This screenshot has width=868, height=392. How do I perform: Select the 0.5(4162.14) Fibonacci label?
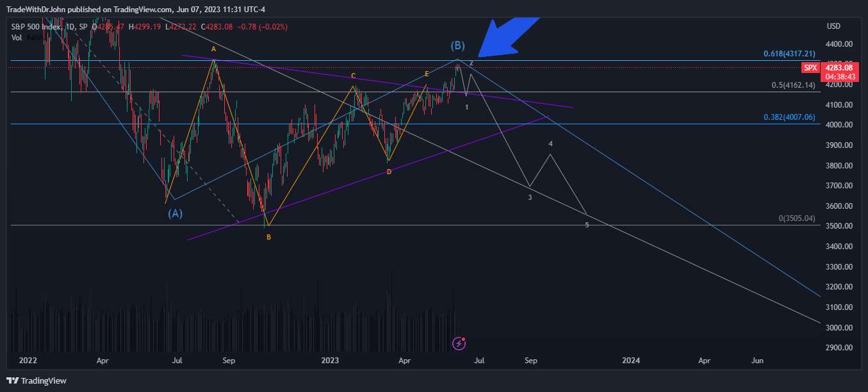click(x=794, y=85)
